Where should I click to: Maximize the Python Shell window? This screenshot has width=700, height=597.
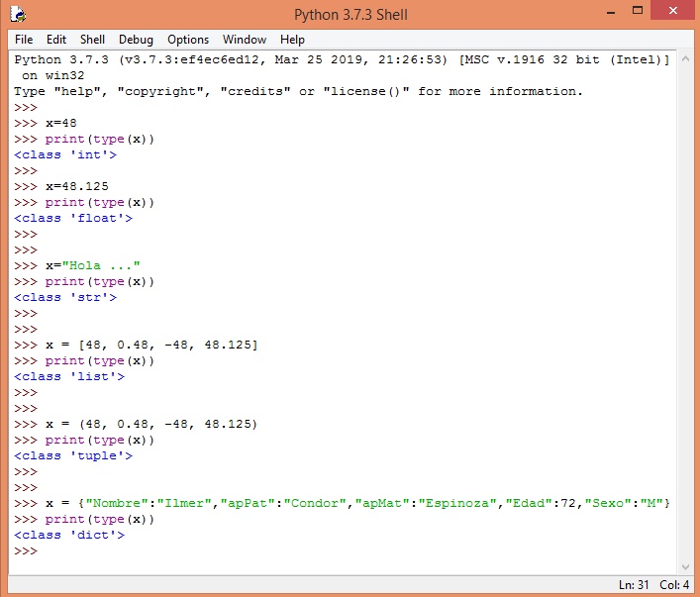[638, 11]
